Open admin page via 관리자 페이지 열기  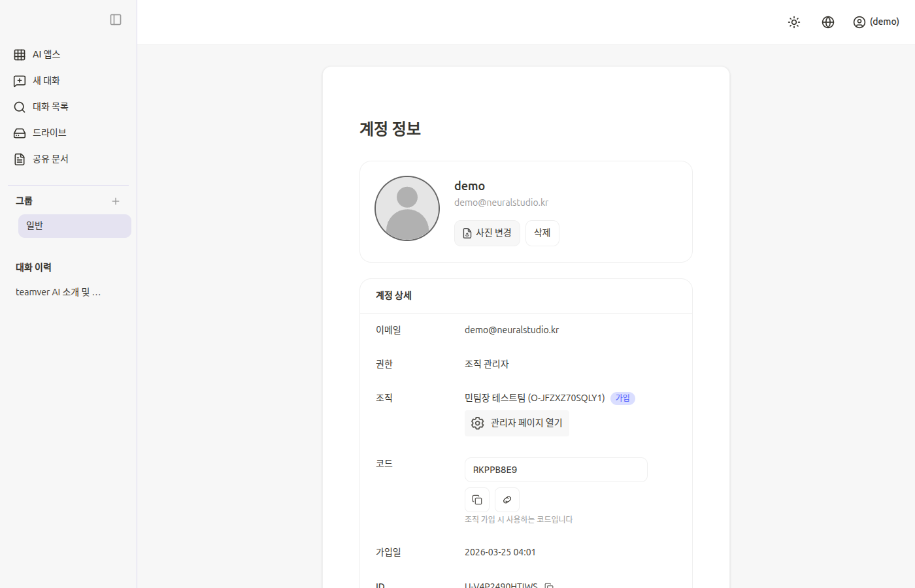coord(517,423)
